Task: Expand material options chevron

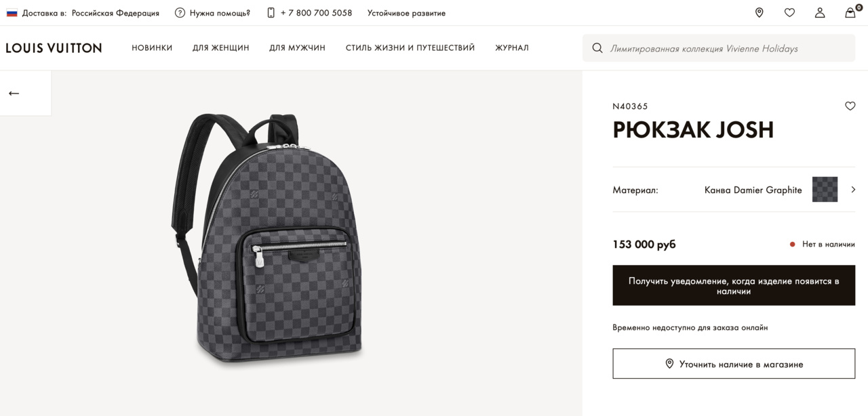Action: 853,190
